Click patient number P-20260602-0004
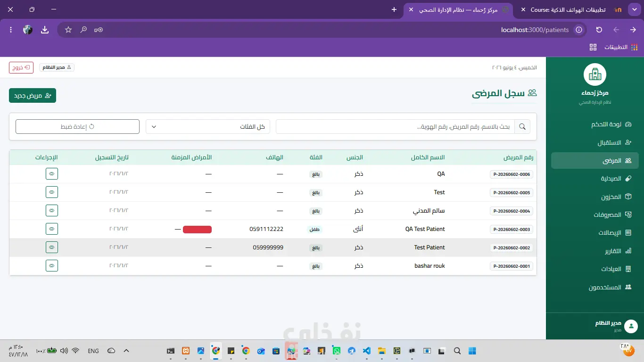The height and width of the screenshot is (362, 644). [x=512, y=211]
